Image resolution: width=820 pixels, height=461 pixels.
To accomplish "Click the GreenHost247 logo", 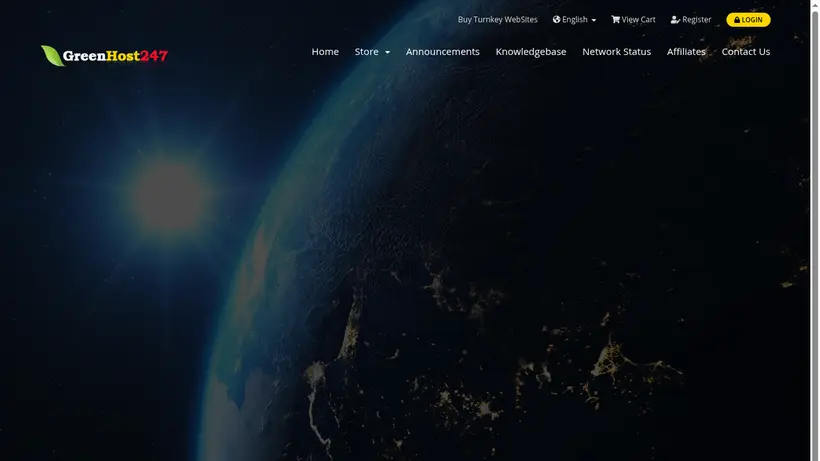I will tap(105, 55).
